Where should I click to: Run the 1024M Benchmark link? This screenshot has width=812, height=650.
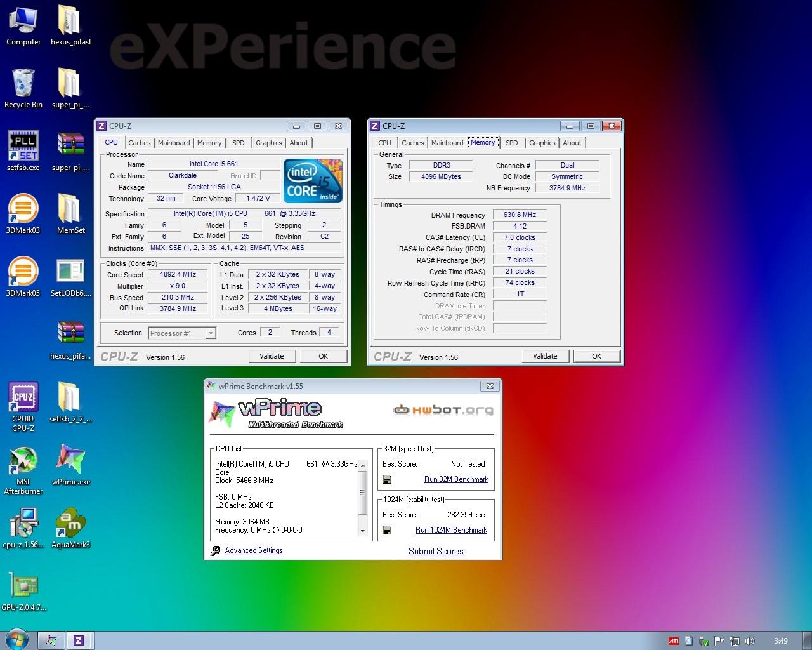pyautogui.click(x=451, y=530)
